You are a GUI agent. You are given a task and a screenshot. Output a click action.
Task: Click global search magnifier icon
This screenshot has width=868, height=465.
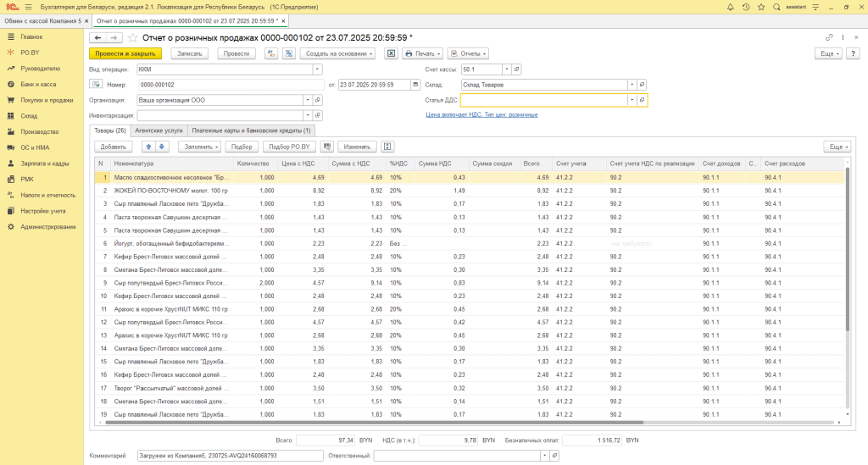pyautogui.click(x=776, y=7)
